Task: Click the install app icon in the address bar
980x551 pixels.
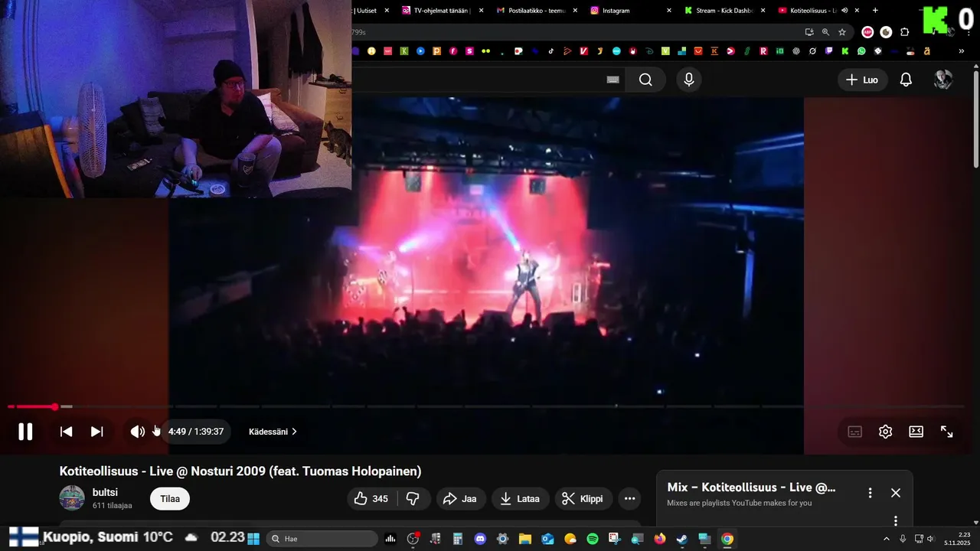Action: 809,32
